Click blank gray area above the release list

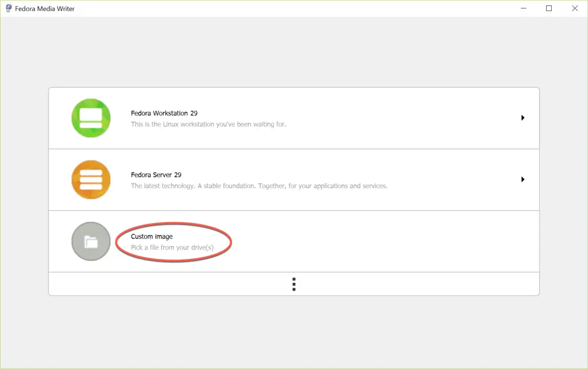point(294,52)
